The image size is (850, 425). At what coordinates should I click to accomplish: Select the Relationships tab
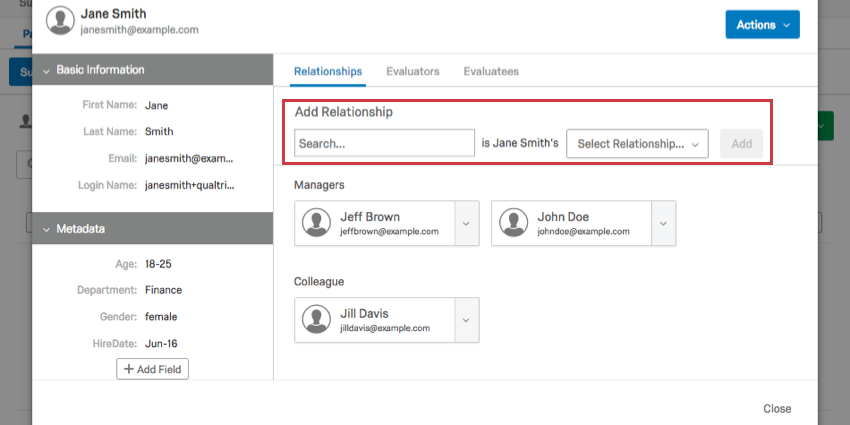pos(328,72)
